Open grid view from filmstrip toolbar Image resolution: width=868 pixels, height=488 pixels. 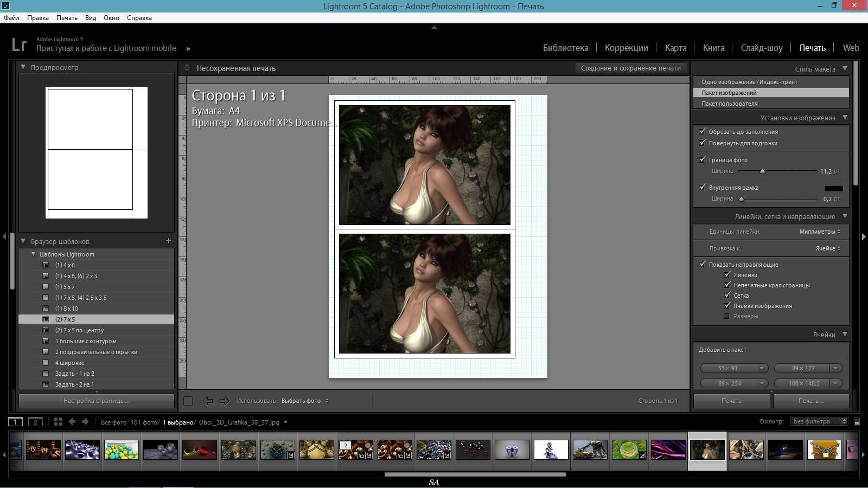tap(58, 422)
